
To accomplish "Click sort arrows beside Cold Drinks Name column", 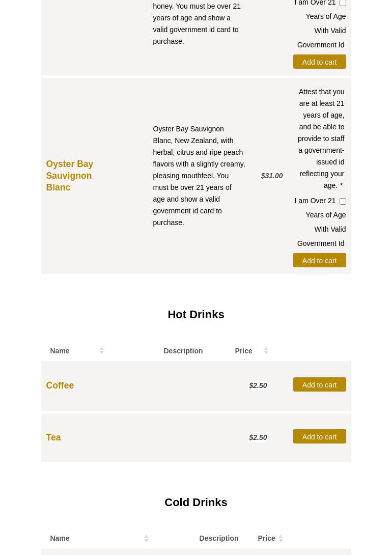I will [x=146, y=538].
